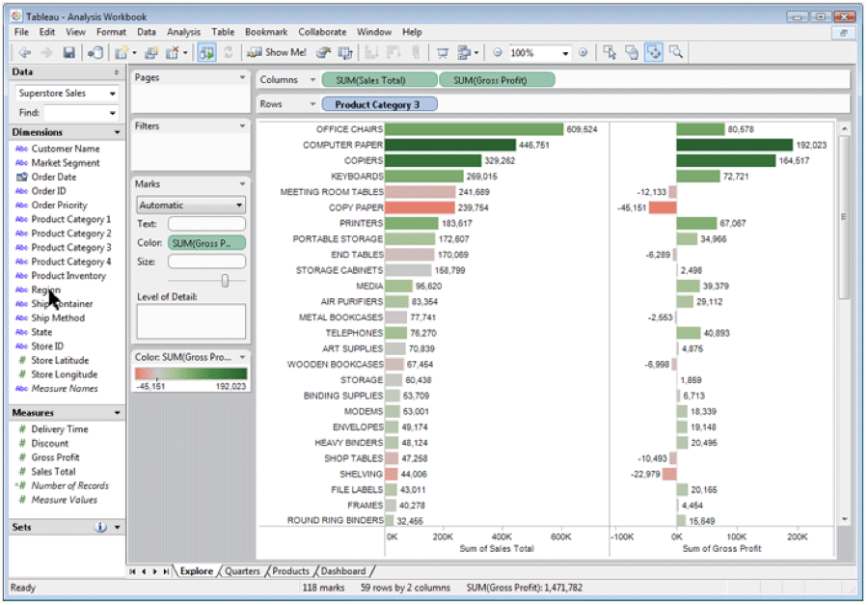868x605 pixels.
Task: Sort the view ascending from the toolbar
Action: coord(370,53)
